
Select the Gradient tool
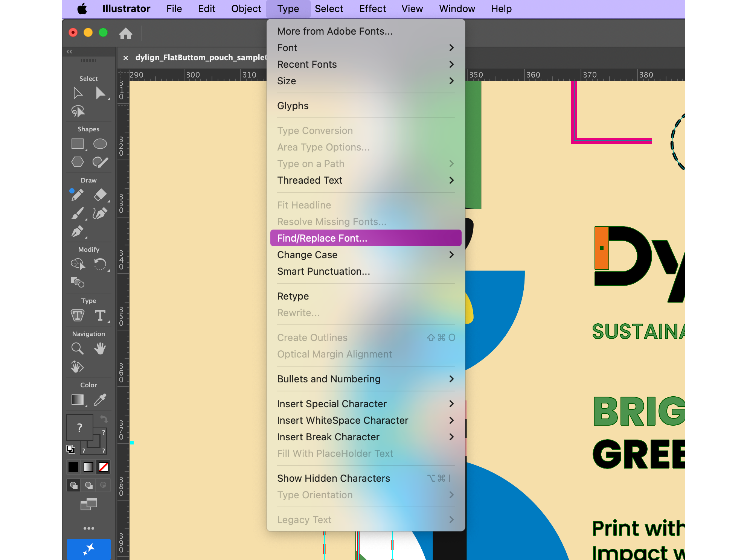tap(78, 400)
